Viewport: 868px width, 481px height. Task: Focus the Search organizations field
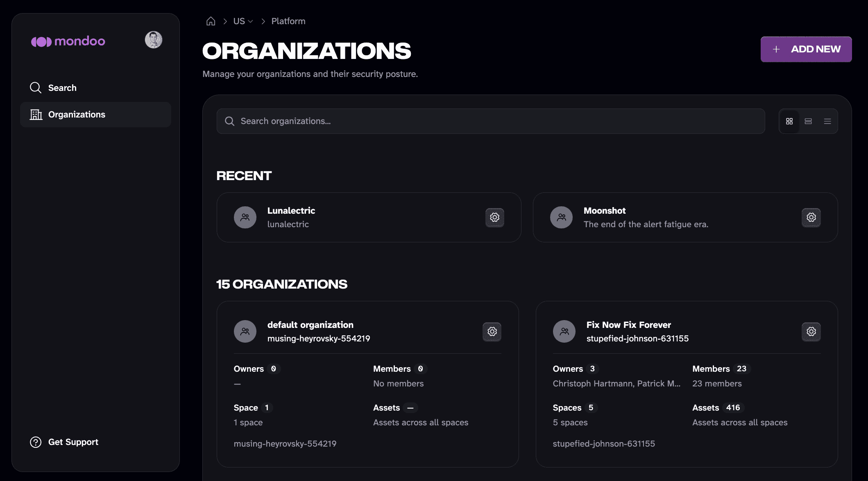point(491,121)
